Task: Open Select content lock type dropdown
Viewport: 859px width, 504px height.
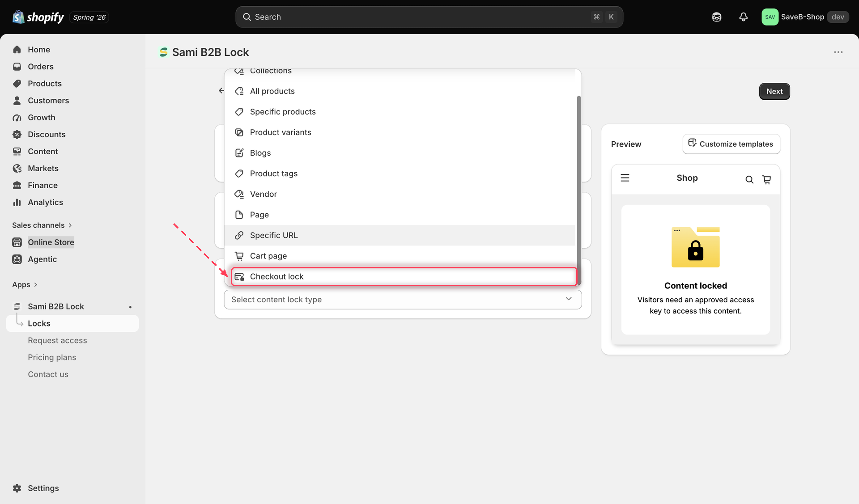Action: point(403,300)
